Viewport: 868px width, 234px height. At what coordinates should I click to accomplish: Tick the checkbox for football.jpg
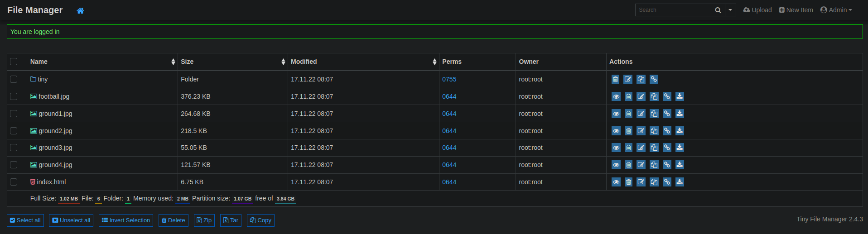(14, 96)
